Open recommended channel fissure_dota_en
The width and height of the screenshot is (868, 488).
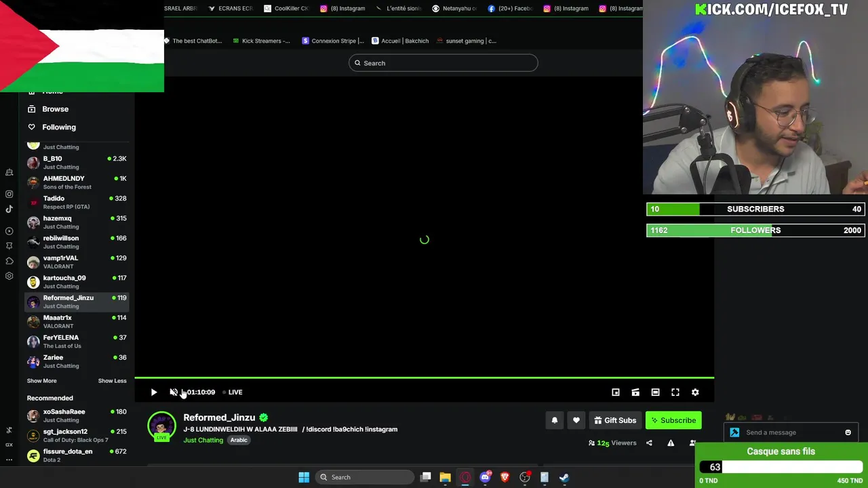[x=77, y=455]
